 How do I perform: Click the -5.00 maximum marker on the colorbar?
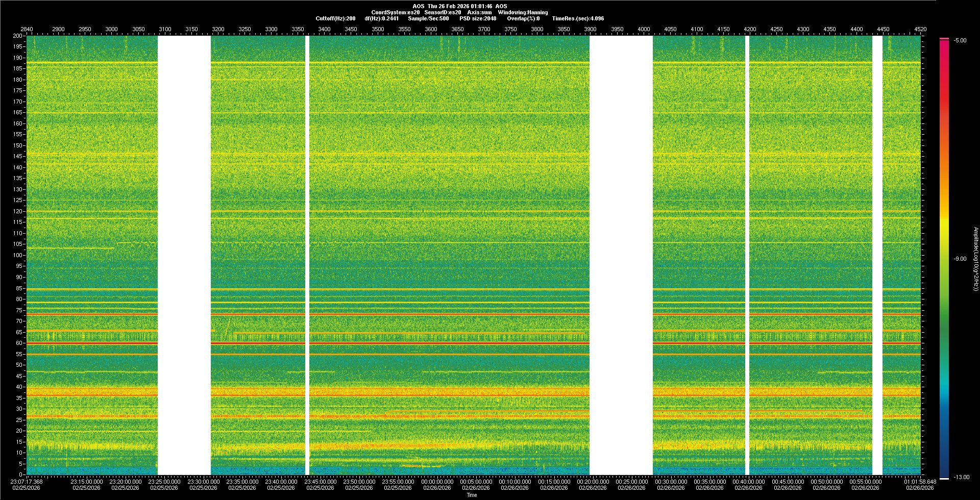960,40
